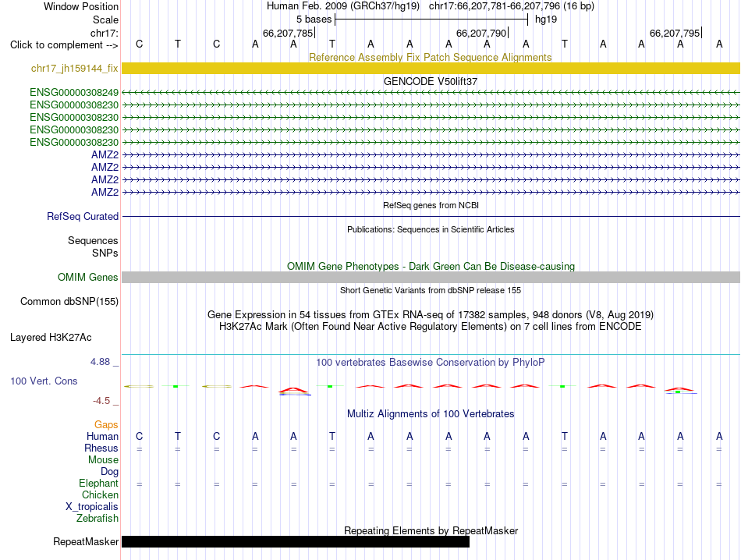Click the RefSeq Curated blue intron line
This screenshot has width=741, height=560.
[431, 217]
